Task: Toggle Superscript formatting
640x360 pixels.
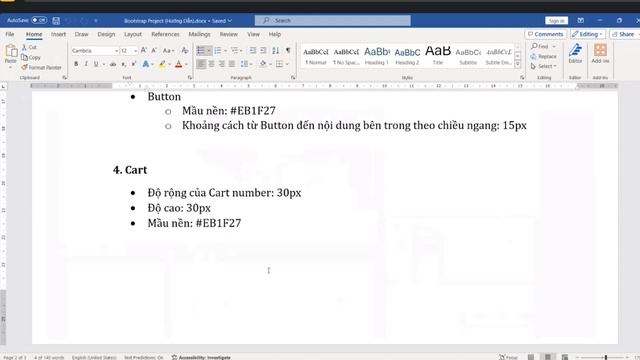Action: click(x=133, y=64)
